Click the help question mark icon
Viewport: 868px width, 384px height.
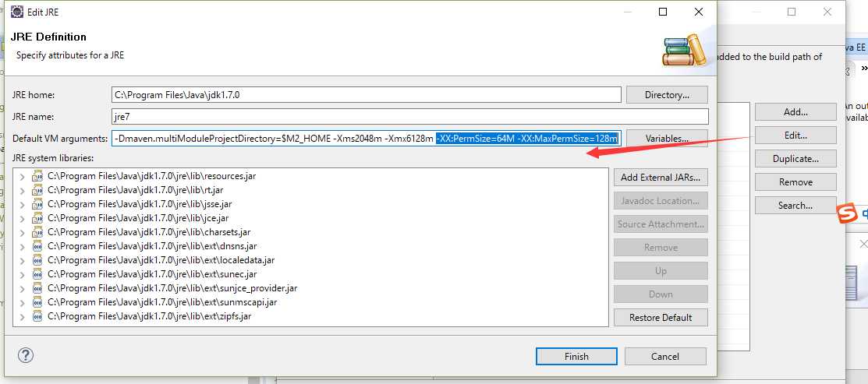click(26, 355)
